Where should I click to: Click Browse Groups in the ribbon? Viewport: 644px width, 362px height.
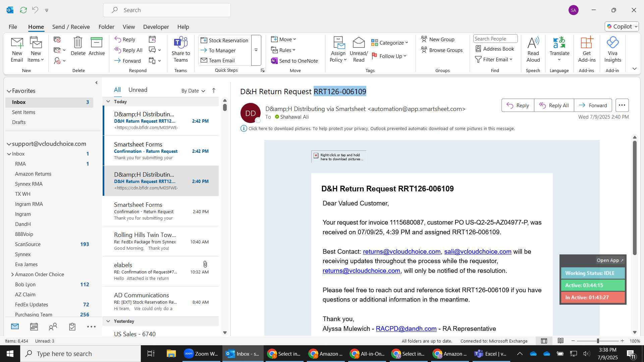click(442, 50)
